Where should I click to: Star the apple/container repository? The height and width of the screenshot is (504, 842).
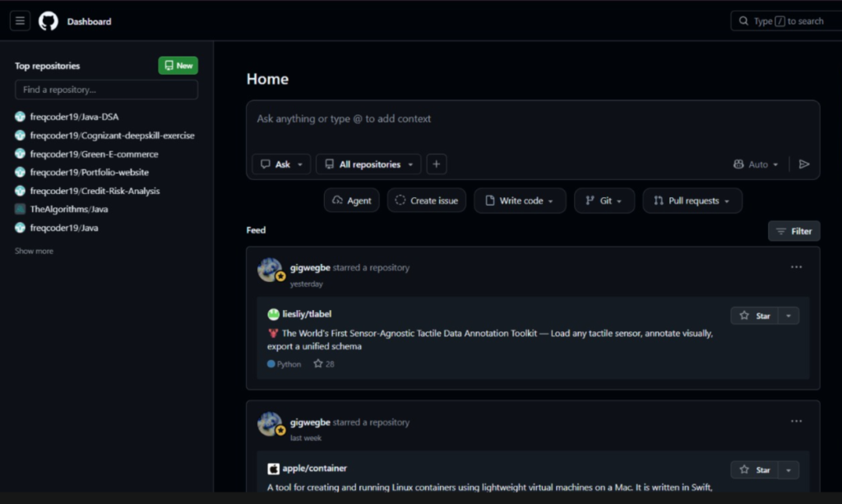(x=755, y=469)
